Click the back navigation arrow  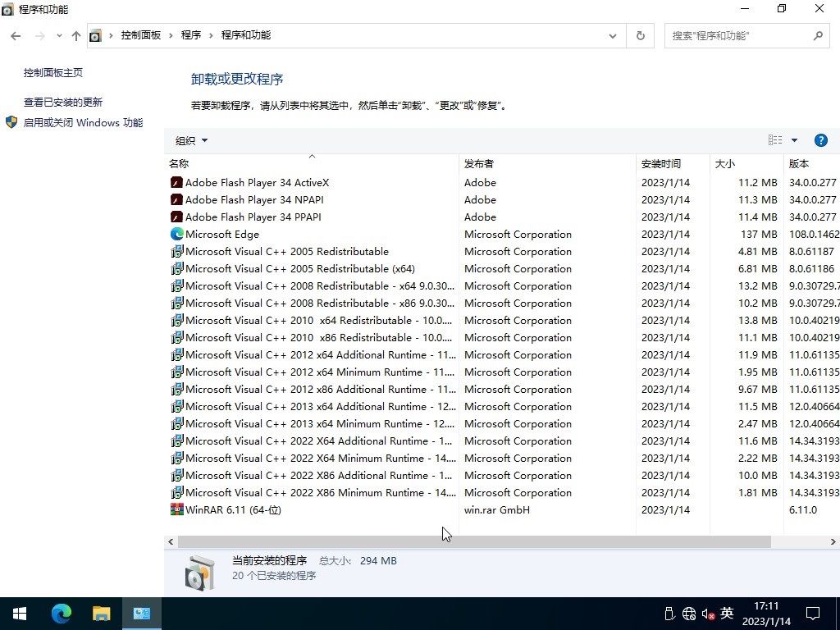point(16,36)
